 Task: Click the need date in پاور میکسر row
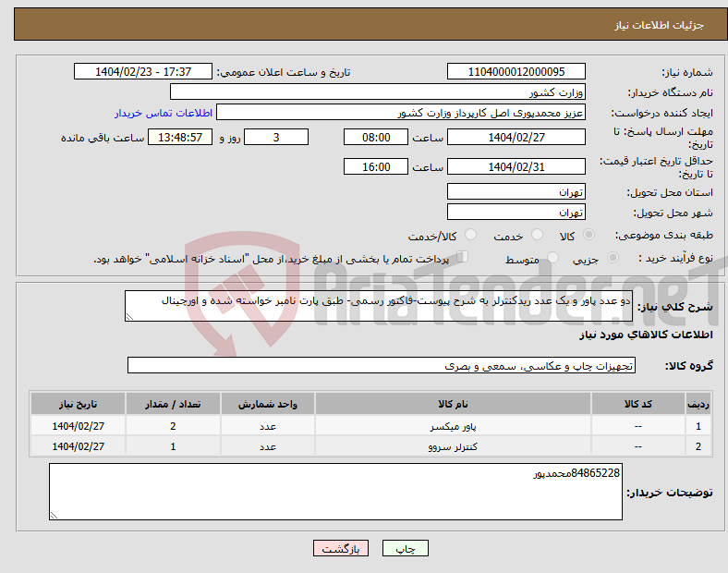[x=78, y=426]
